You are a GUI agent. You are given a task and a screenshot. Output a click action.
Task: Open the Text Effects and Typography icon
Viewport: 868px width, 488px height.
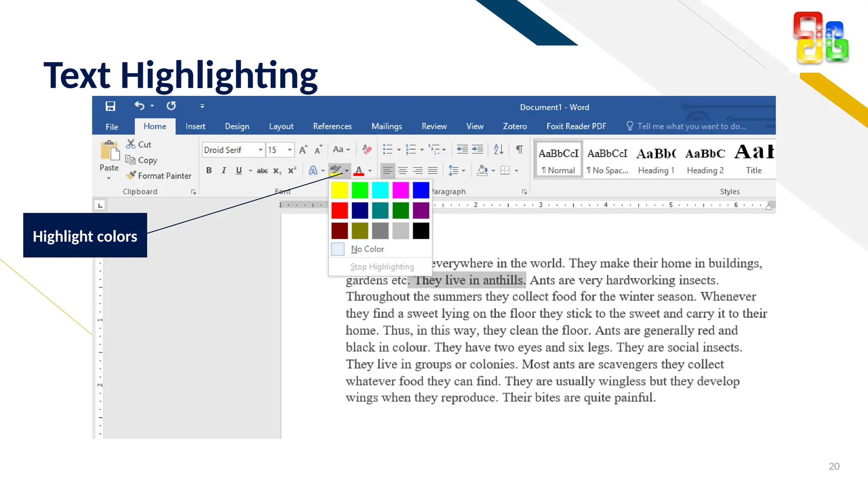point(313,170)
